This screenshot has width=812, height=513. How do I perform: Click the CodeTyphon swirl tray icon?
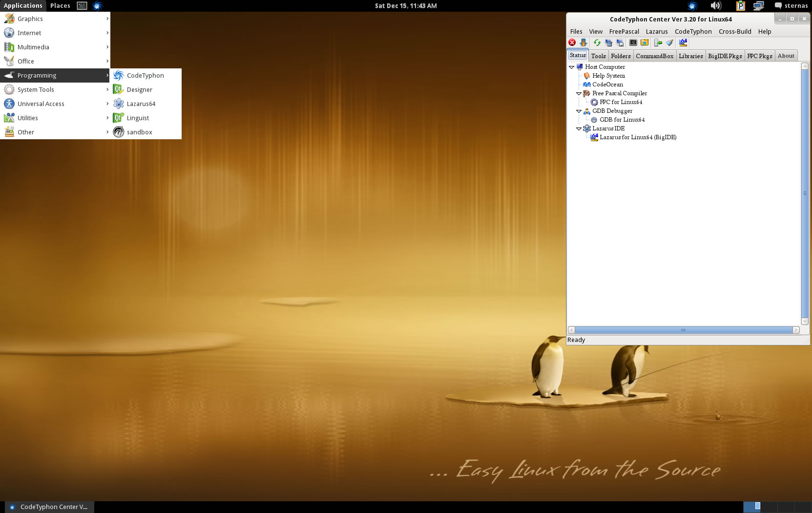pyautogui.click(x=692, y=6)
